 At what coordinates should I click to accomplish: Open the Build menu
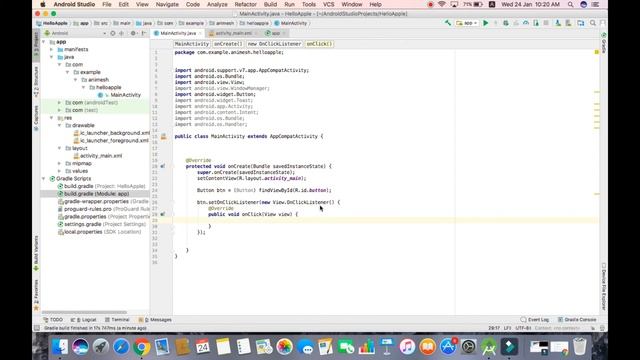pyautogui.click(x=270, y=4)
